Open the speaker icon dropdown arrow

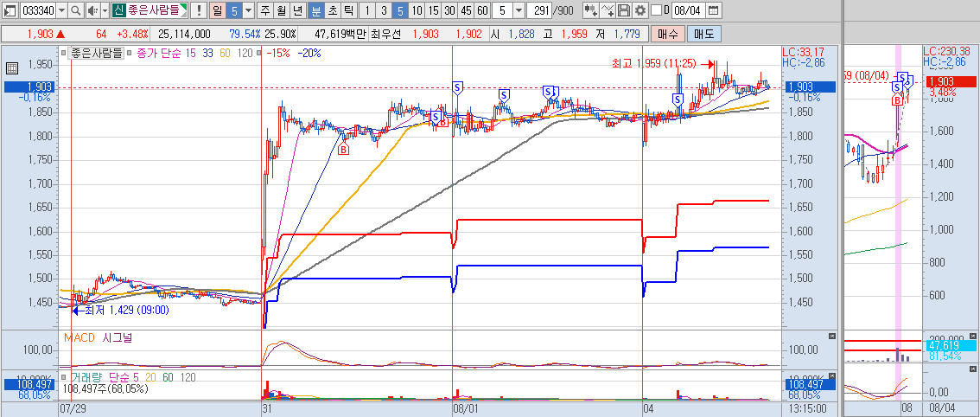coord(105,10)
